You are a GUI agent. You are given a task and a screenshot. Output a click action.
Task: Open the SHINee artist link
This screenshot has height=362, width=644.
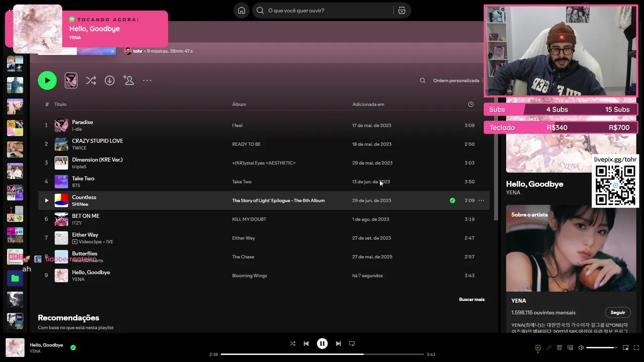point(80,204)
